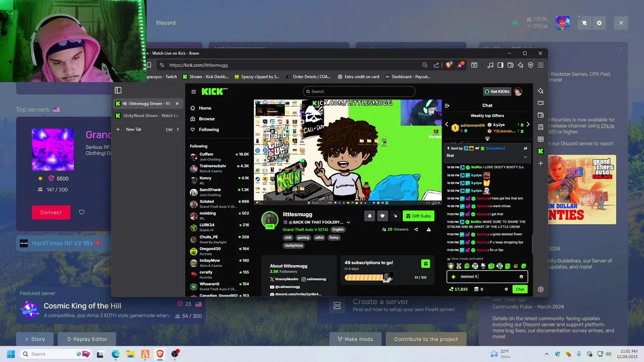Image resolution: width=644 pixels, height=362 pixels.
Task: Expand the gifters leaderboard handle
Action: (x=487, y=138)
